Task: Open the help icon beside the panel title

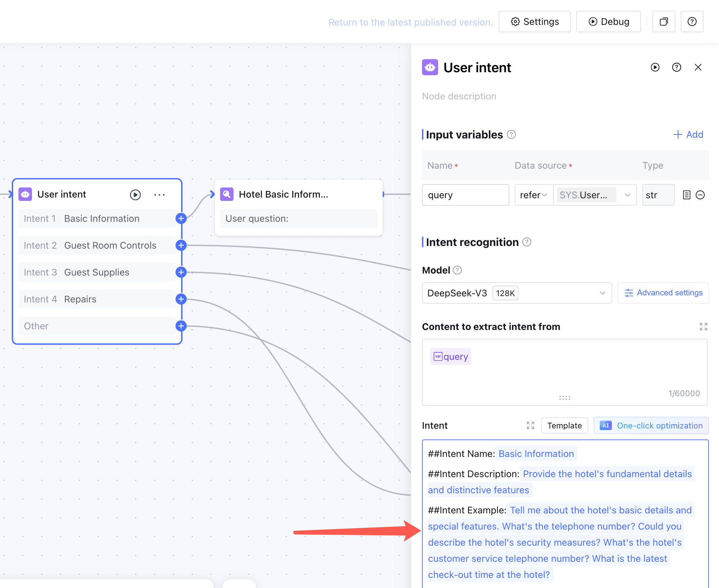Action: [676, 68]
